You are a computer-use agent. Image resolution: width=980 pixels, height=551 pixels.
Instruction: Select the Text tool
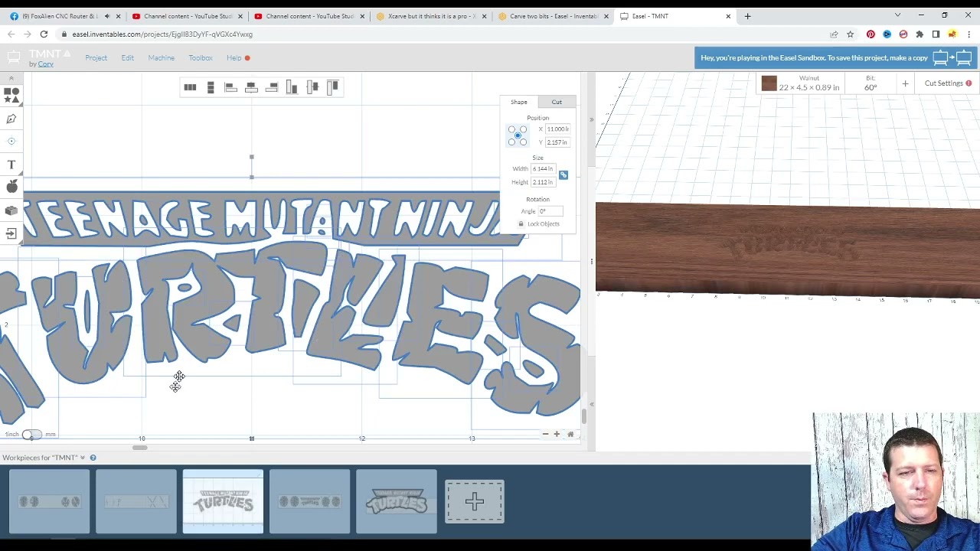point(11,165)
